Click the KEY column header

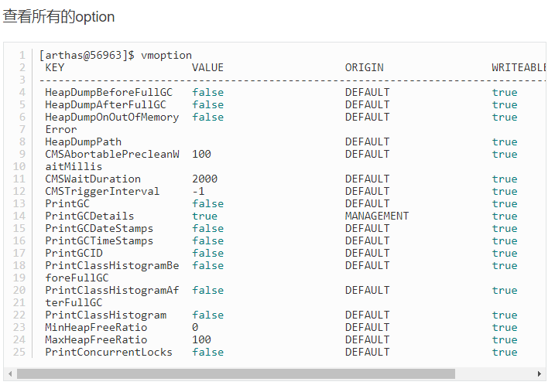pos(55,67)
